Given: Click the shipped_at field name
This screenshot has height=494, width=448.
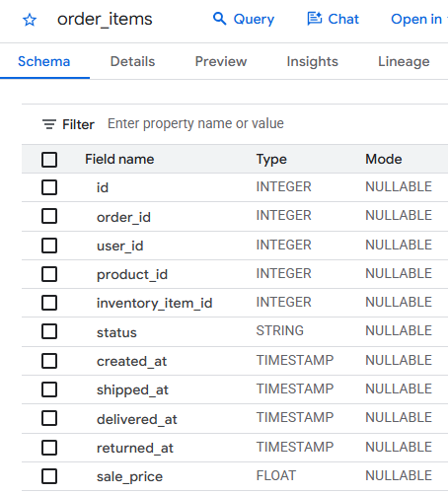Looking at the screenshot, I should pos(132,390).
